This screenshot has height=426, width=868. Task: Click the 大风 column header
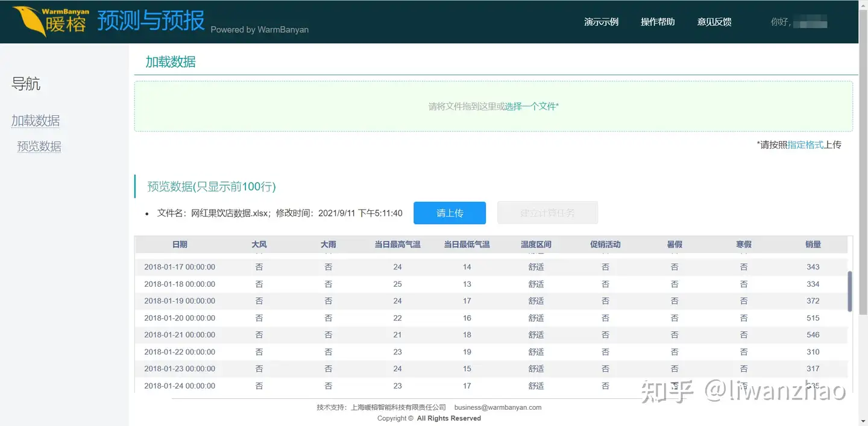click(x=259, y=245)
